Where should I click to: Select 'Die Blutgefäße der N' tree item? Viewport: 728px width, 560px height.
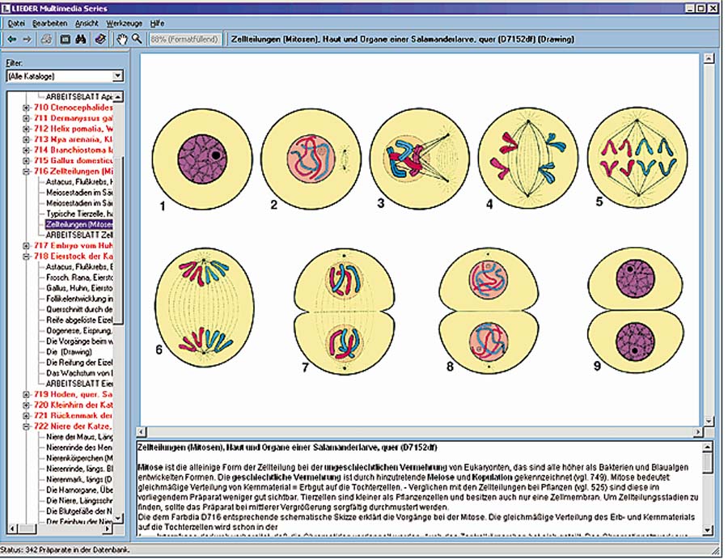pos(79,511)
